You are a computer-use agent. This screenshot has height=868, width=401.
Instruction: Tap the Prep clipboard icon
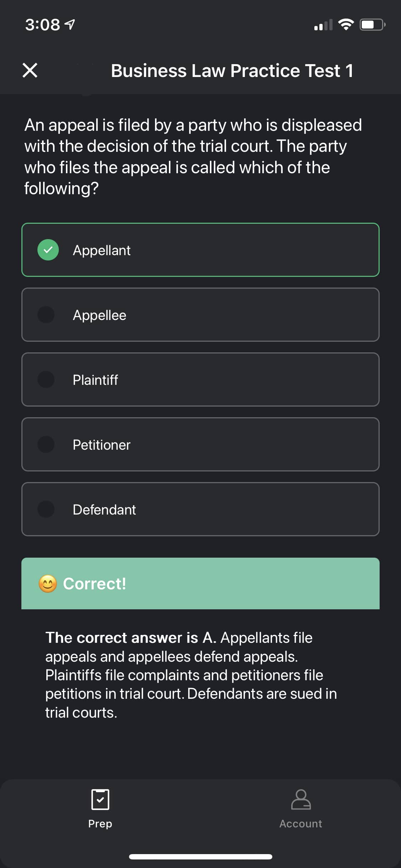point(100,800)
